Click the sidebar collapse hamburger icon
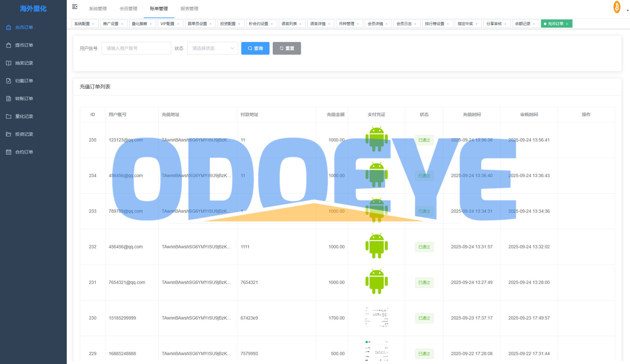The height and width of the screenshot is (364, 630). coord(75,7)
